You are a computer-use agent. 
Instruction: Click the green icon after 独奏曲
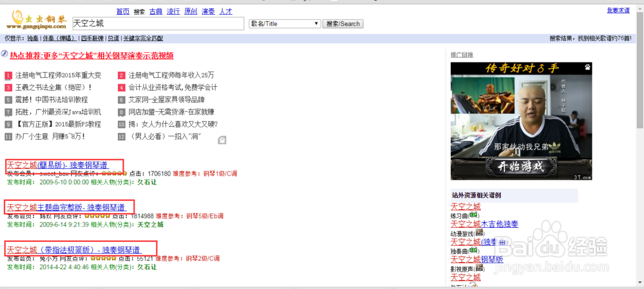point(473,250)
